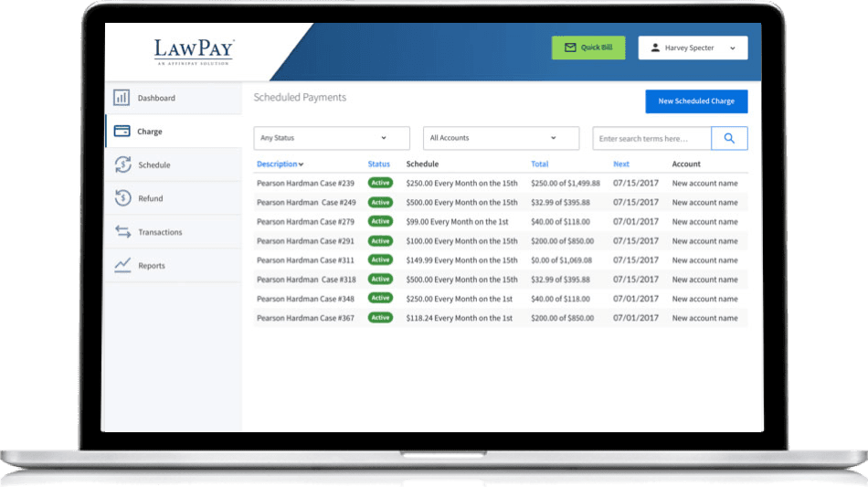Select the Charge credit card icon

click(x=122, y=132)
